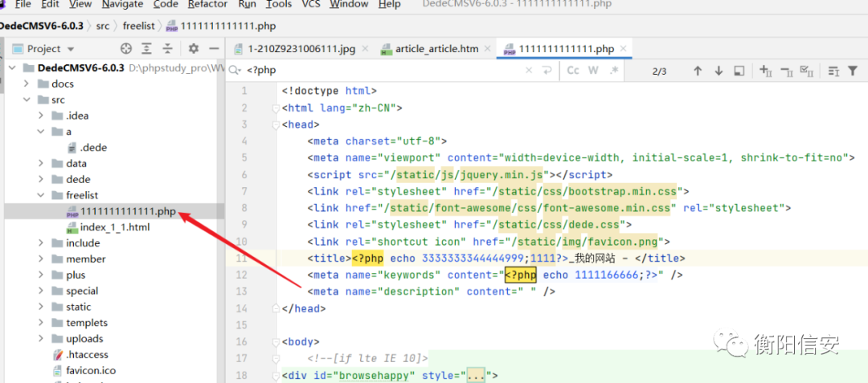
Task: Open search filter funnel options
Action: tap(853, 71)
